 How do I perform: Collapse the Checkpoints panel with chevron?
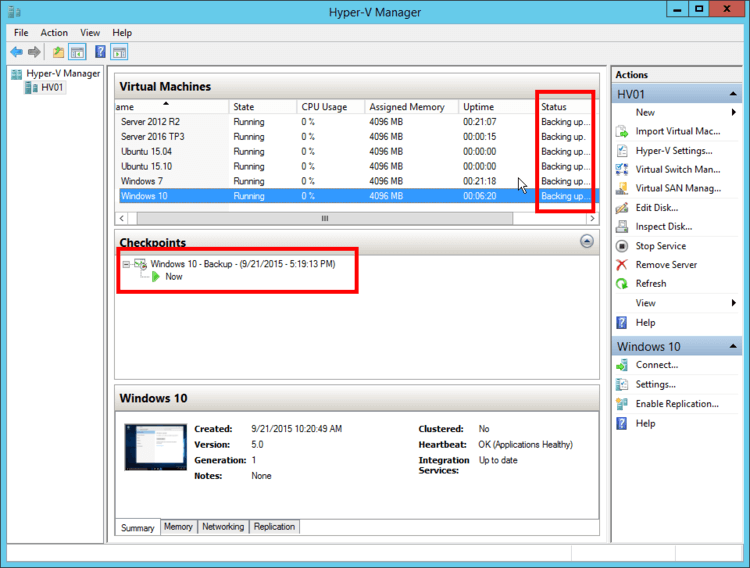pos(587,242)
